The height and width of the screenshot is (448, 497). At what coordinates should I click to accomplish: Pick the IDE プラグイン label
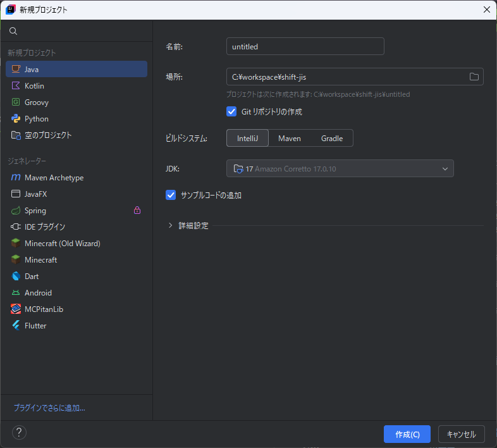point(45,227)
